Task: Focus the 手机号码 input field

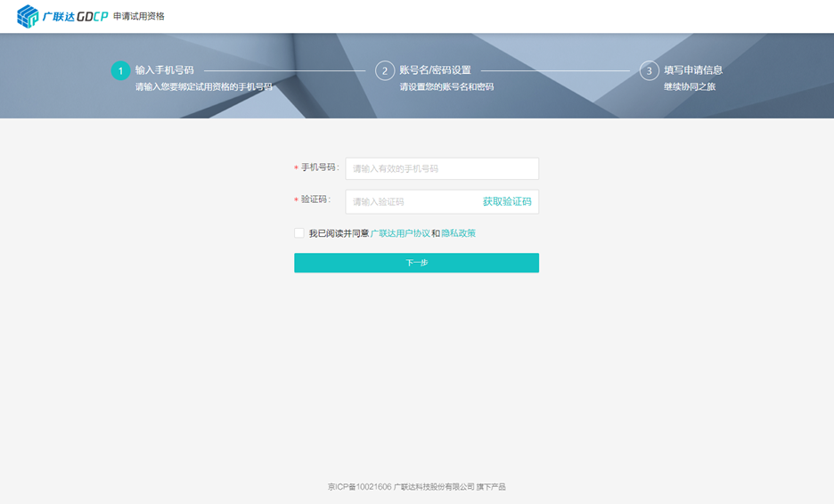Action: tap(442, 168)
